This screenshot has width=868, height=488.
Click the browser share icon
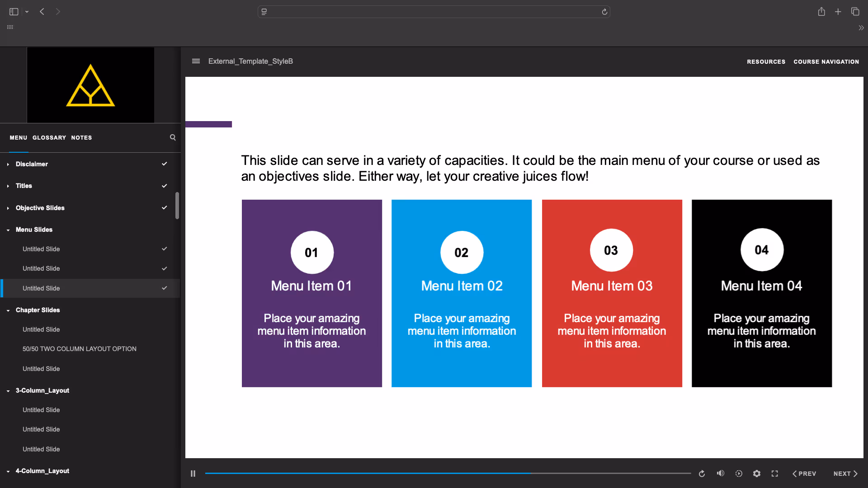point(821,12)
